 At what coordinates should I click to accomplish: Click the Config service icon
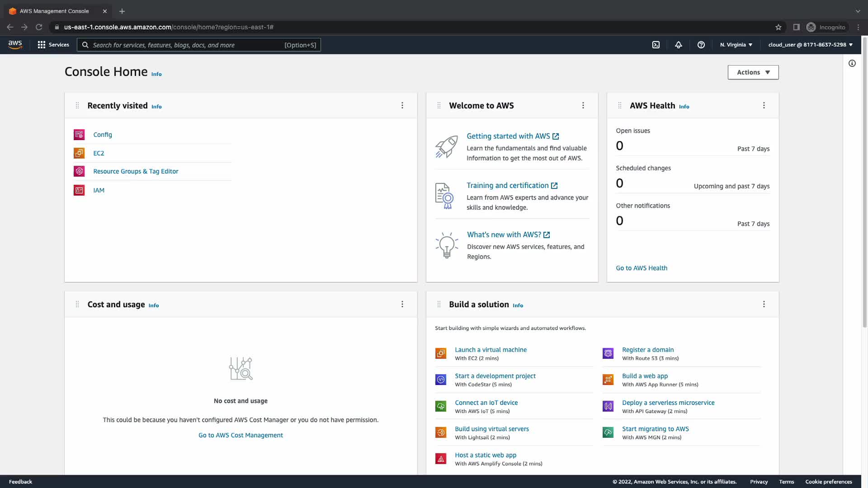pos(79,135)
